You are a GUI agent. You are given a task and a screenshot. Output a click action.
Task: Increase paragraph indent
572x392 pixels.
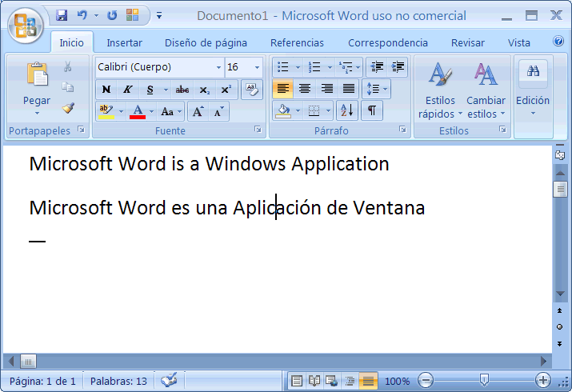point(398,67)
